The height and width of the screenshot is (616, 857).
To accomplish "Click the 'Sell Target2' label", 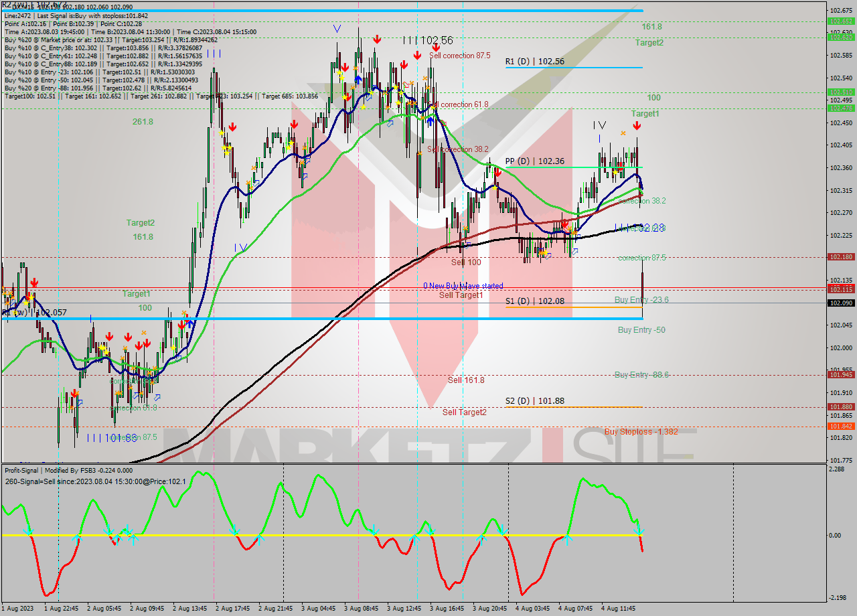I will click(465, 412).
